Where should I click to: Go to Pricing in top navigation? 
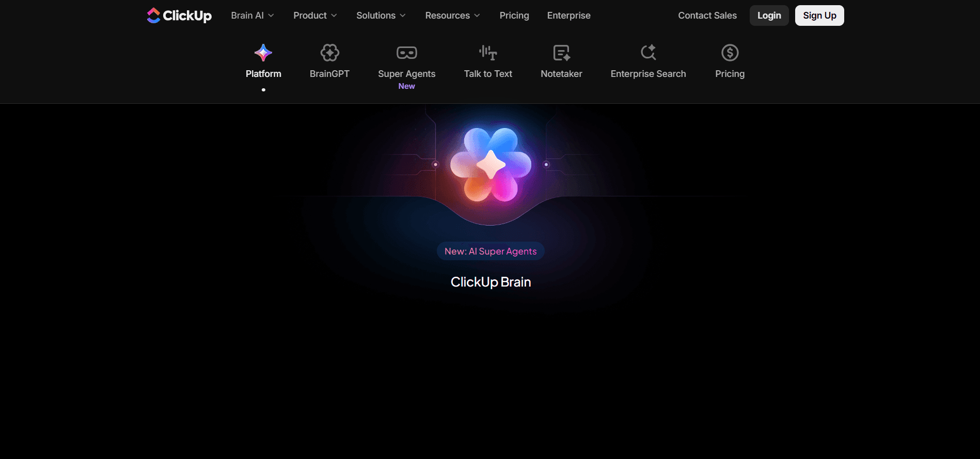[514, 15]
